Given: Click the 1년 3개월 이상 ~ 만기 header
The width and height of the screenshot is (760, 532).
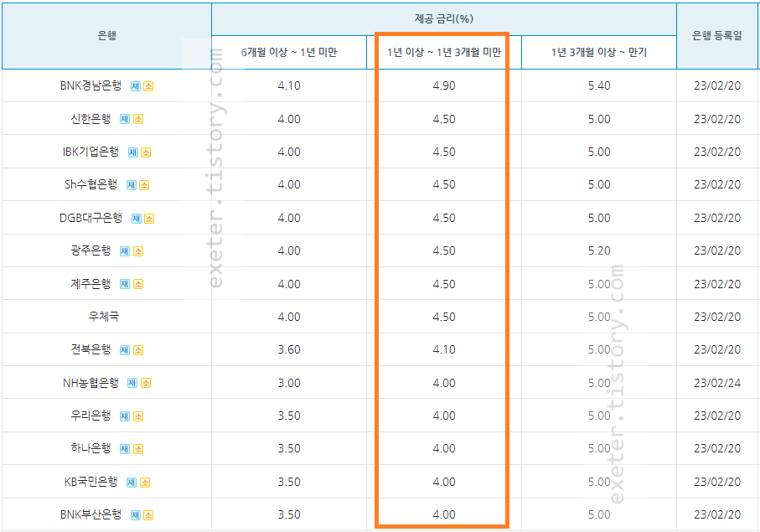Looking at the screenshot, I should [599, 52].
